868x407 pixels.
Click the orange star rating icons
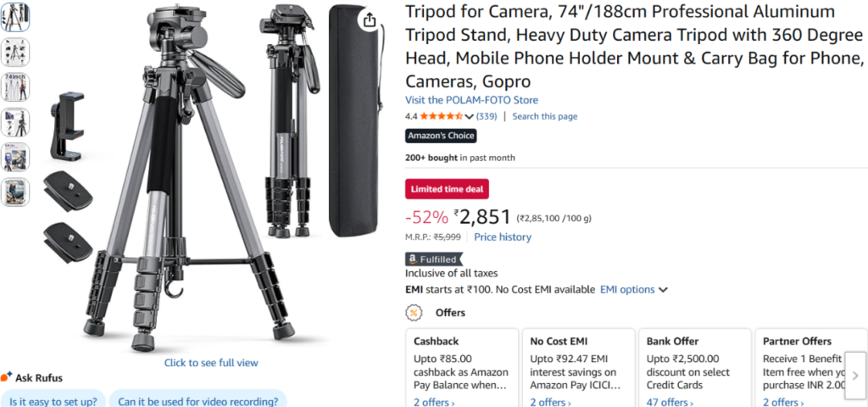click(x=441, y=116)
